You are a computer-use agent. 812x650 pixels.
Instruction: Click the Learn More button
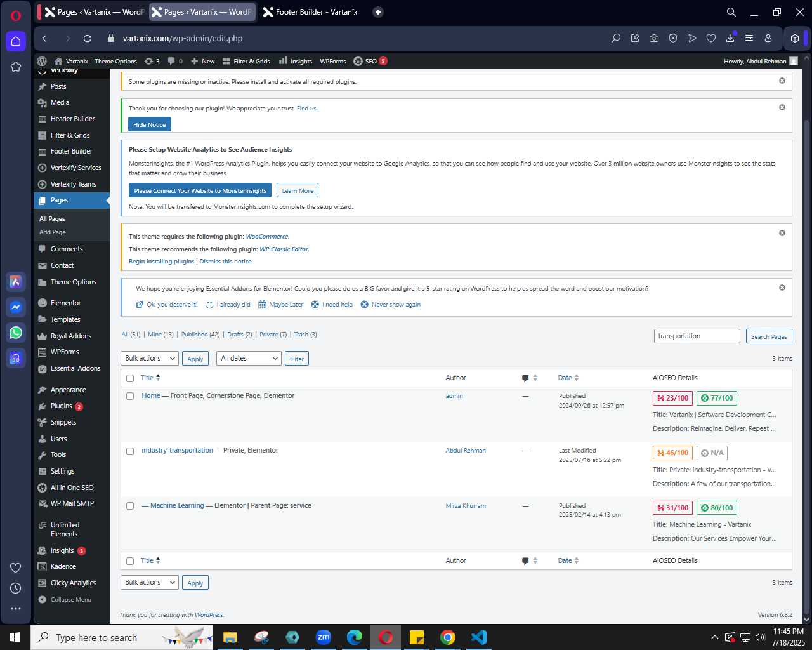click(x=298, y=190)
